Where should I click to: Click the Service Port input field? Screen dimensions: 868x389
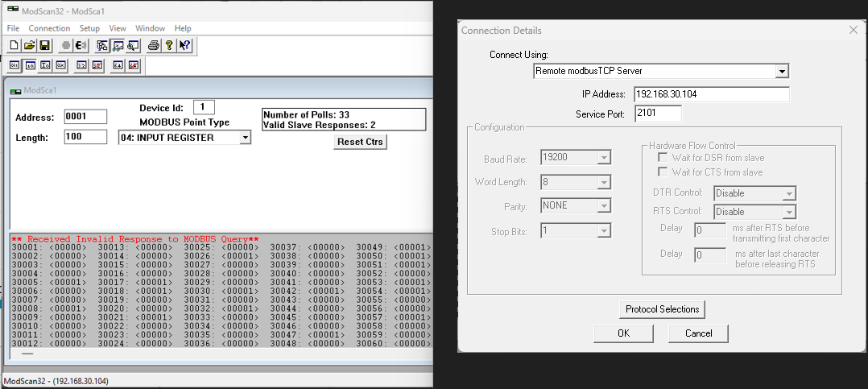point(657,114)
